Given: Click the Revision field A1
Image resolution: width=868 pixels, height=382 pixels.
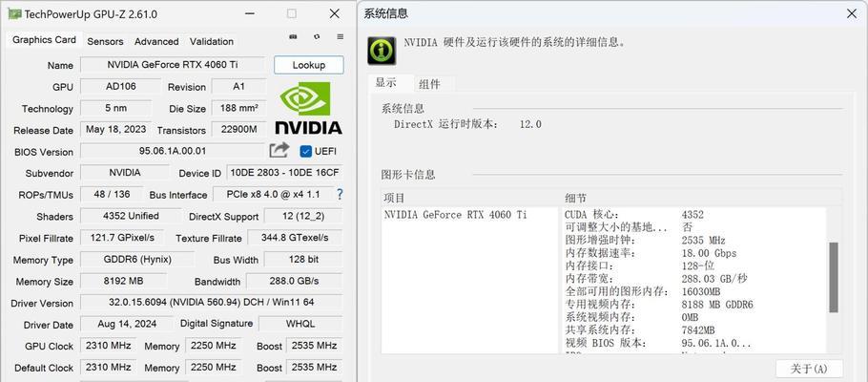Looking at the screenshot, I should [238, 87].
